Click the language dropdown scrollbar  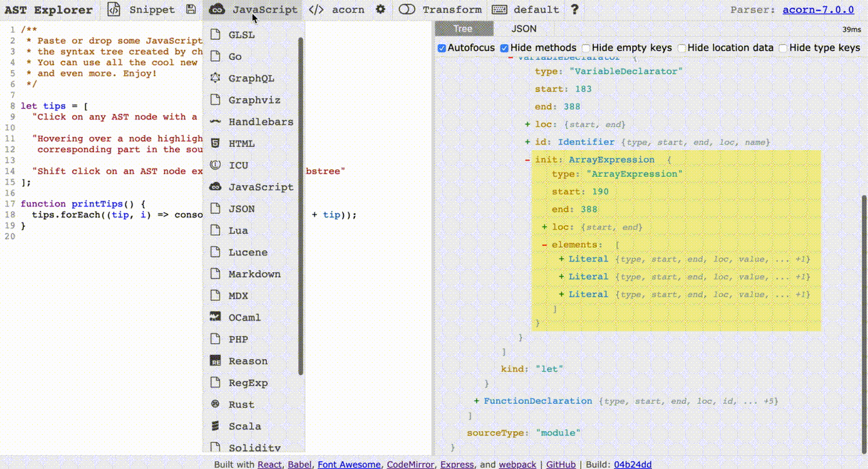[x=301, y=206]
